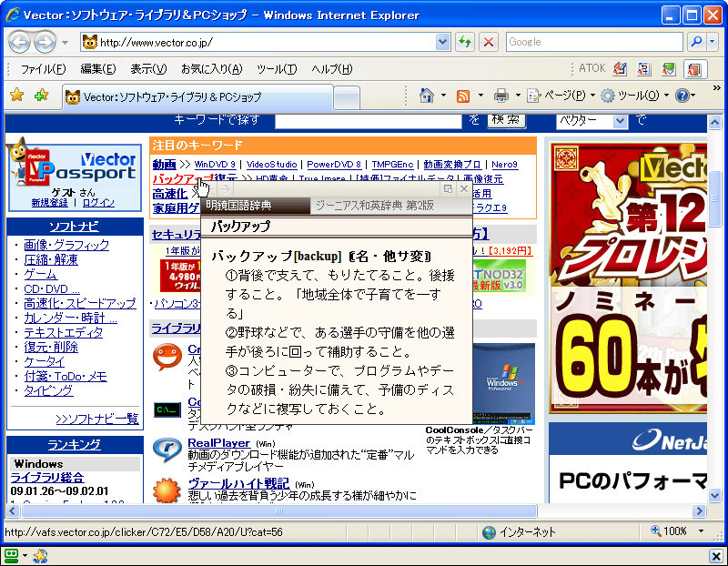Image resolution: width=728 pixels, height=566 pixels.
Task: Refresh the page with the green arrows icon
Action: (465, 42)
